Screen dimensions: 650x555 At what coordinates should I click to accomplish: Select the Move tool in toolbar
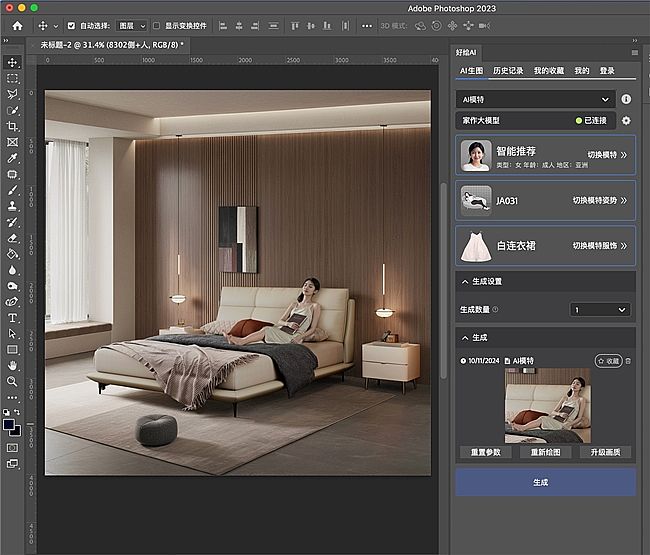[12, 61]
